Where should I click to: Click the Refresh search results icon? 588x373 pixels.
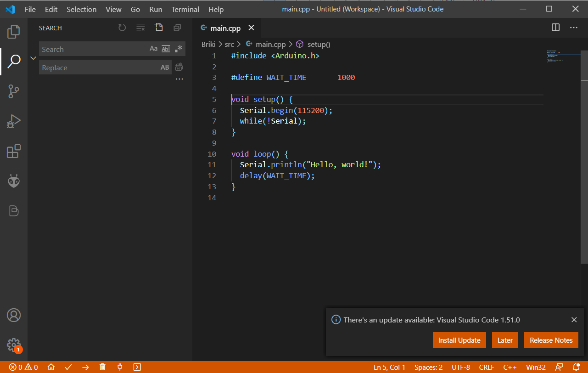(x=122, y=28)
